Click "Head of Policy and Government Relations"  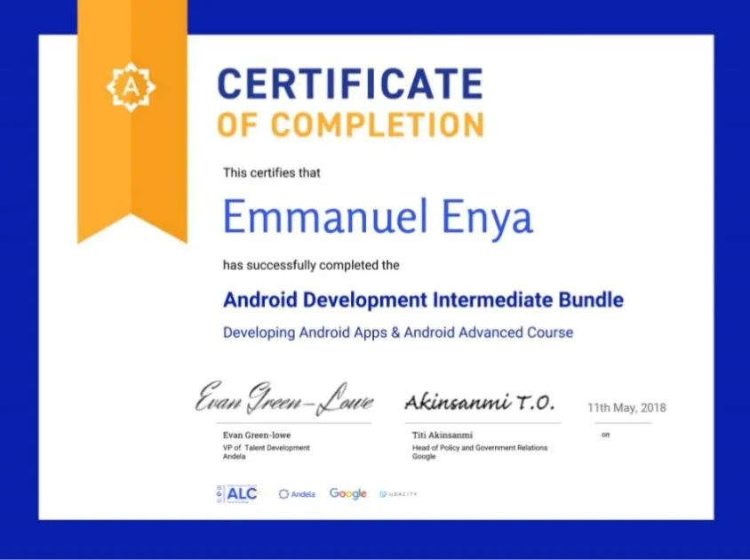pos(480,448)
